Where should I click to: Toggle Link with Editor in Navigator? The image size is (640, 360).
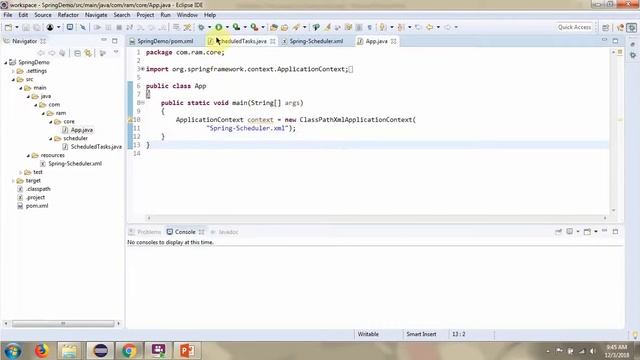coord(88,53)
